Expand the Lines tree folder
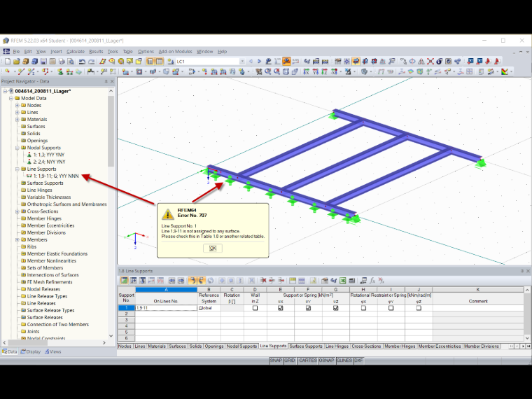This screenshot has height=399, width=532. [x=17, y=112]
